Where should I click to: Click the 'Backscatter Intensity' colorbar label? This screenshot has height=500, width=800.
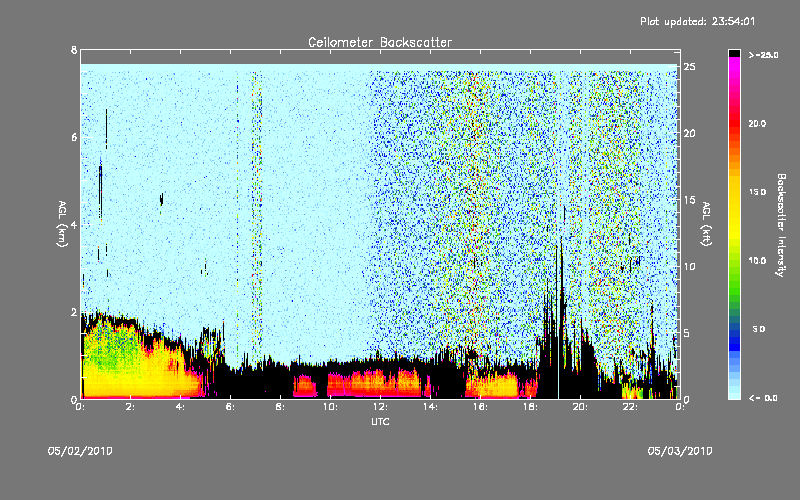tap(781, 225)
